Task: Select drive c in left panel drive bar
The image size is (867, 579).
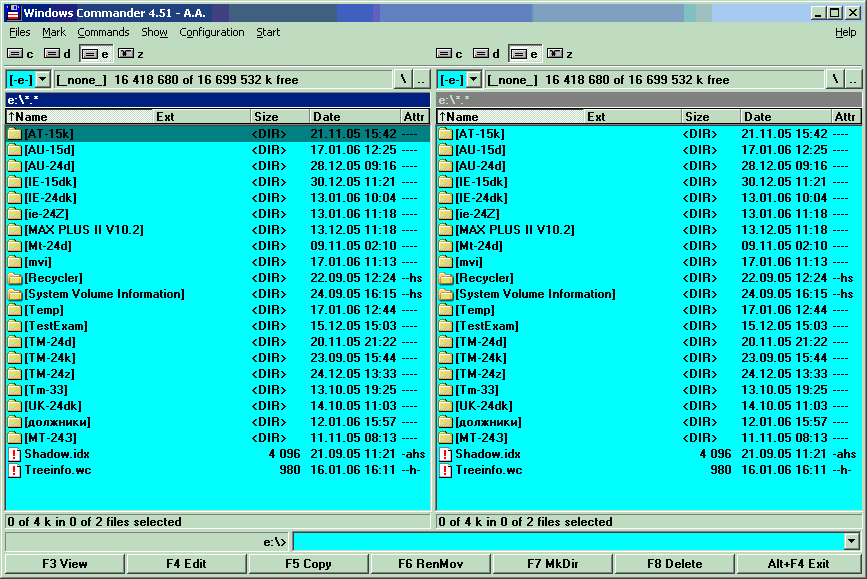Action: pos(20,54)
